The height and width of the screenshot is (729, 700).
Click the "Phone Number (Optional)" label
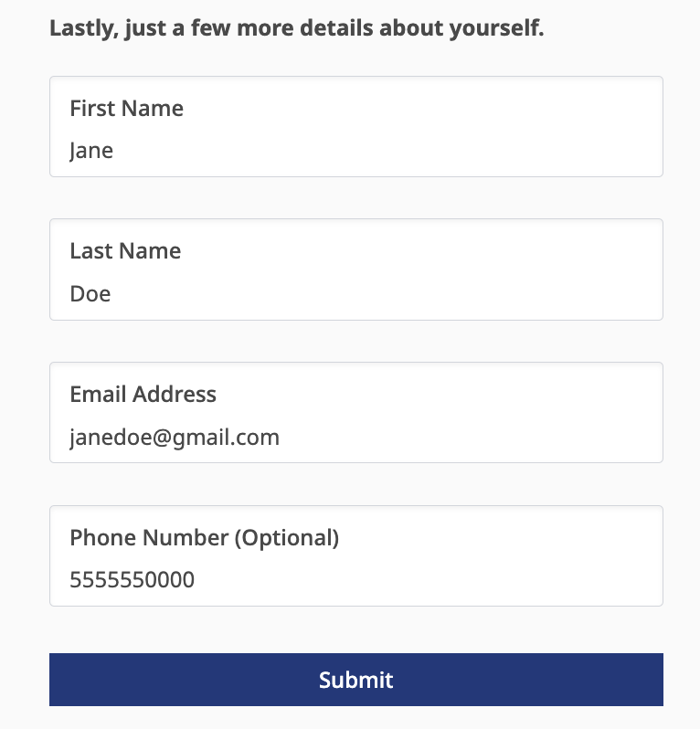coord(204,538)
